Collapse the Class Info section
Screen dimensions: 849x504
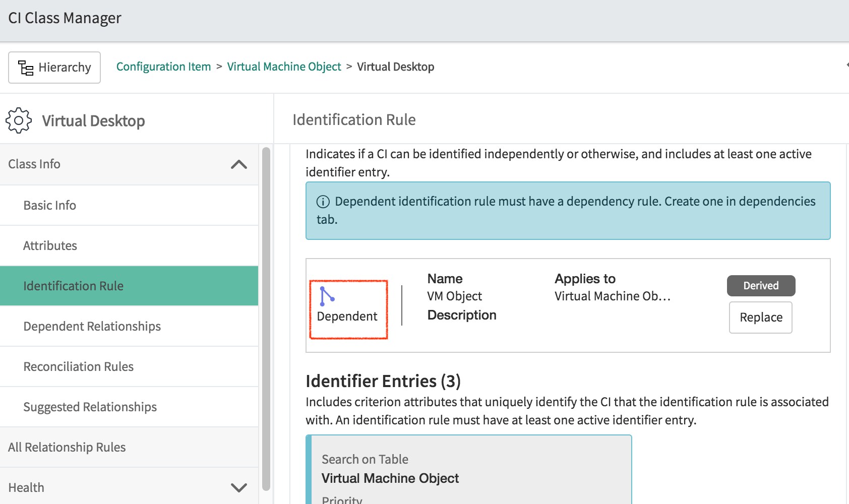point(238,164)
